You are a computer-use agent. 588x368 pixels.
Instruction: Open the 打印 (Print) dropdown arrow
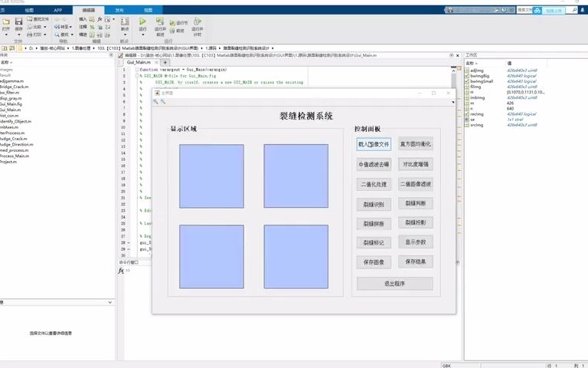45,34
